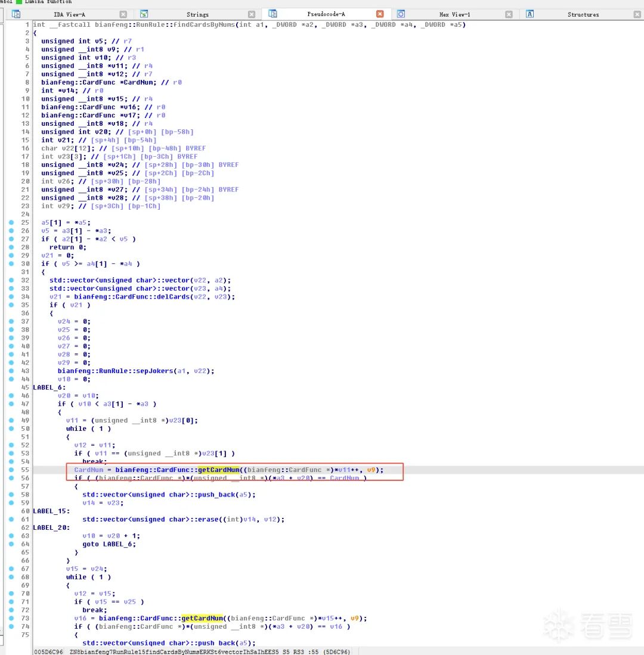Close the Structures tab

[x=637, y=14]
